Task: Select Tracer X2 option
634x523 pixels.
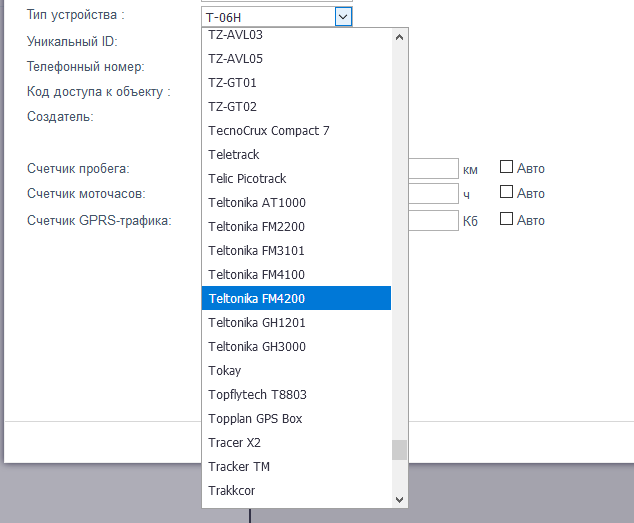Action: [x=234, y=442]
